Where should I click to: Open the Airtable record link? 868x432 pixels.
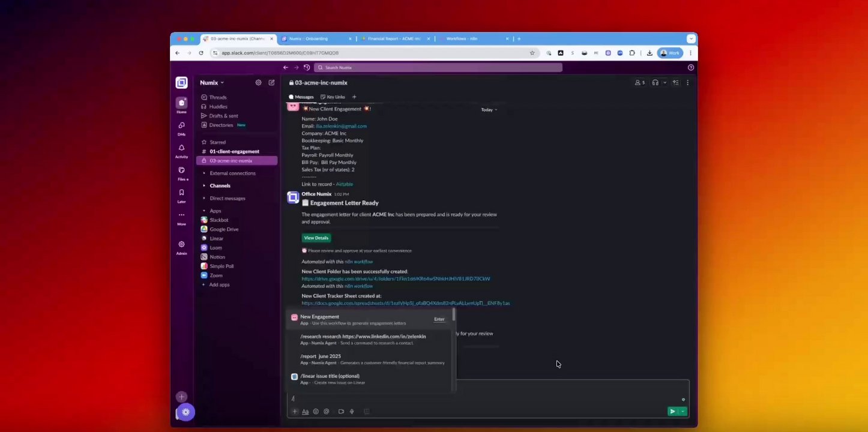point(344,184)
